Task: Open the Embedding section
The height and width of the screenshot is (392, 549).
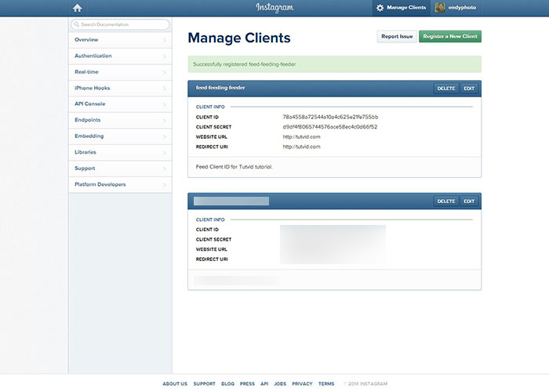Action: 120,136
